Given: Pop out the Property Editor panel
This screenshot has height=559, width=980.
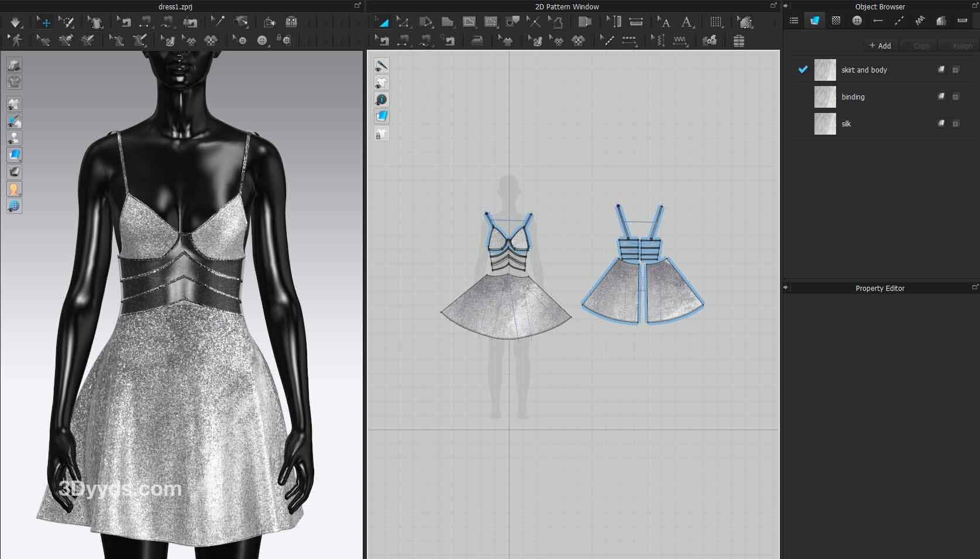Looking at the screenshot, I should point(975,287).
